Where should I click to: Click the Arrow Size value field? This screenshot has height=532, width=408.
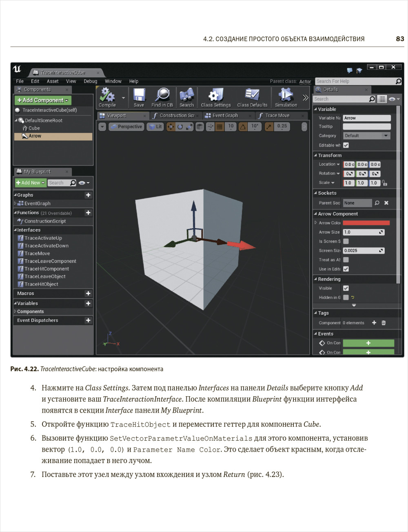point(364,232)
